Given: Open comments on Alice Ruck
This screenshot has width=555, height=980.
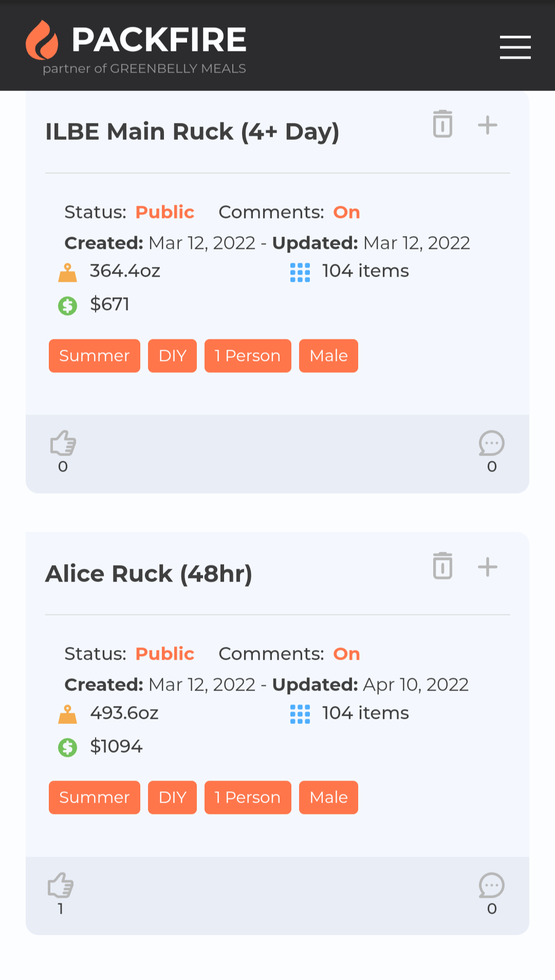Looking at the screenshot, I should (x=491, y=885).
